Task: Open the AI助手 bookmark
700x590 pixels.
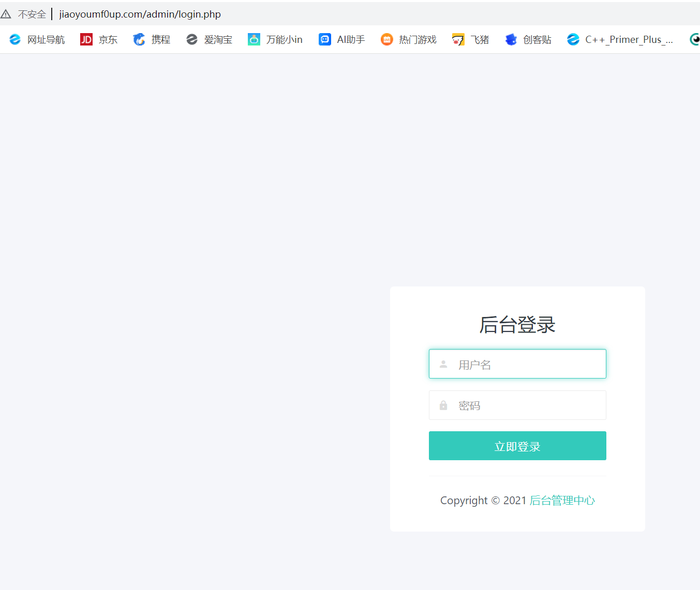Action: (341, 39)
